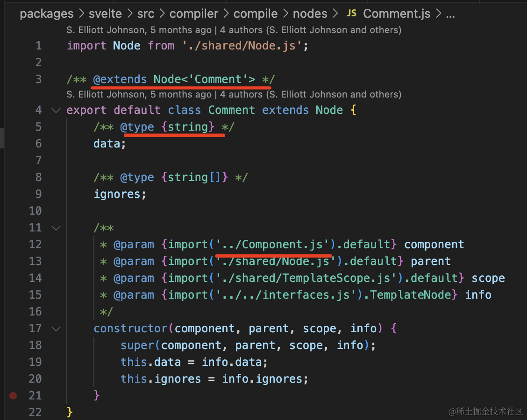Click the './shared/Node.js' import path on line 1
The width and height of the screenshot is (527, 420).
pos(245,46)
